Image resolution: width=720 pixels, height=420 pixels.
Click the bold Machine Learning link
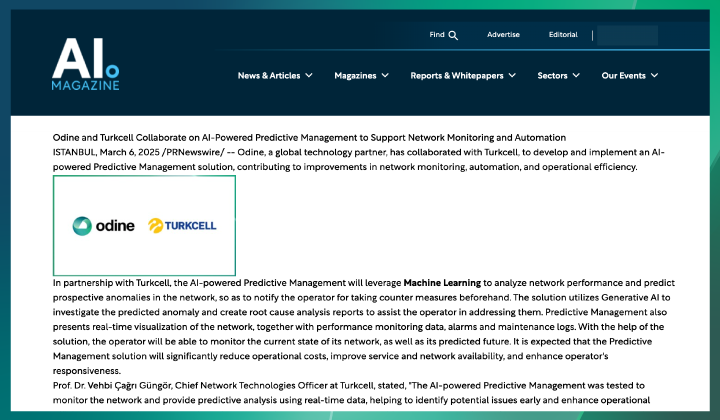tap(442, 284)
